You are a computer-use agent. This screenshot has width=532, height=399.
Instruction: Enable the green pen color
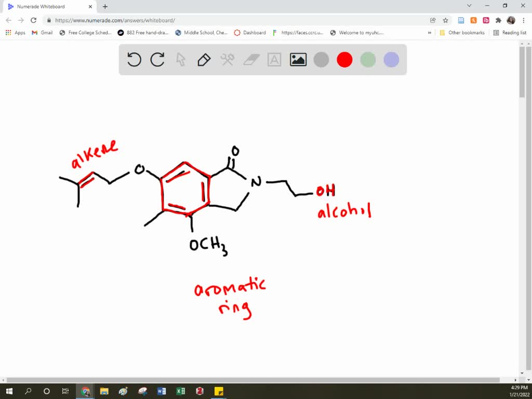(x=368, y=59)
